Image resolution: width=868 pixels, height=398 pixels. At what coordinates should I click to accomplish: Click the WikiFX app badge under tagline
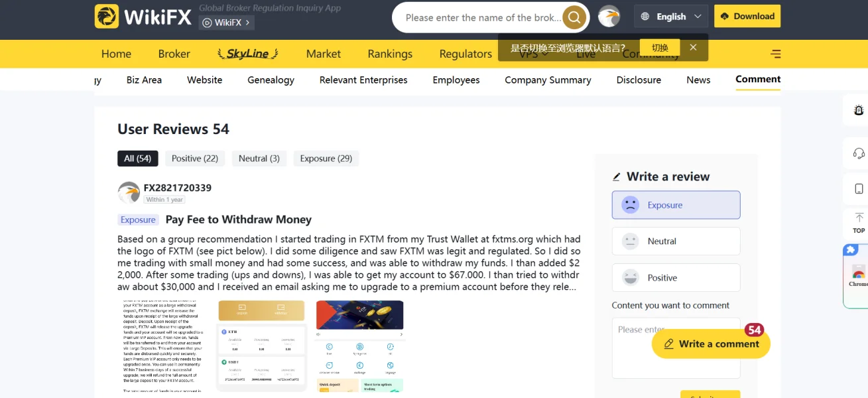[227, 23]
